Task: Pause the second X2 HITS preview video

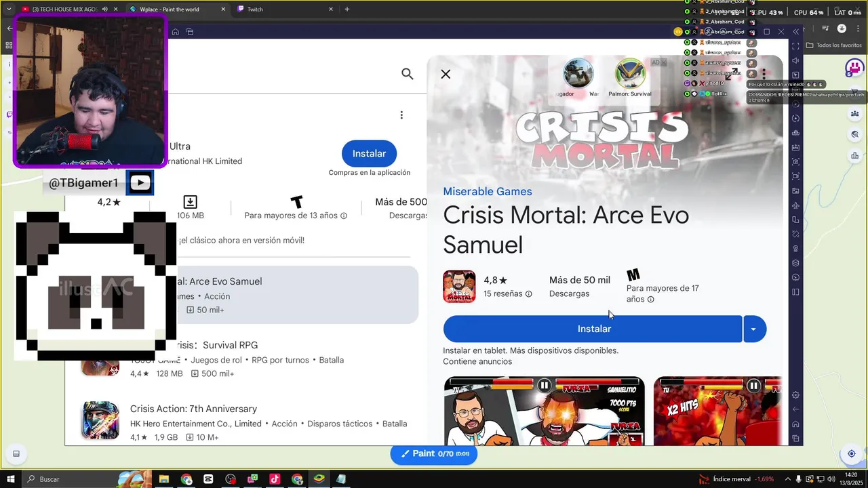Action: pos(754,386)
